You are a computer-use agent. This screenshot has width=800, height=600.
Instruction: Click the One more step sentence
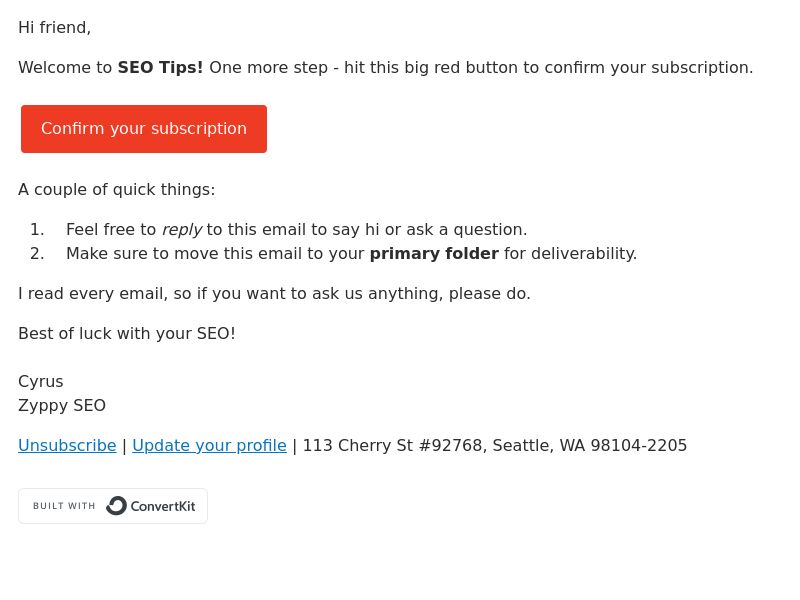(x=481, y=67)
